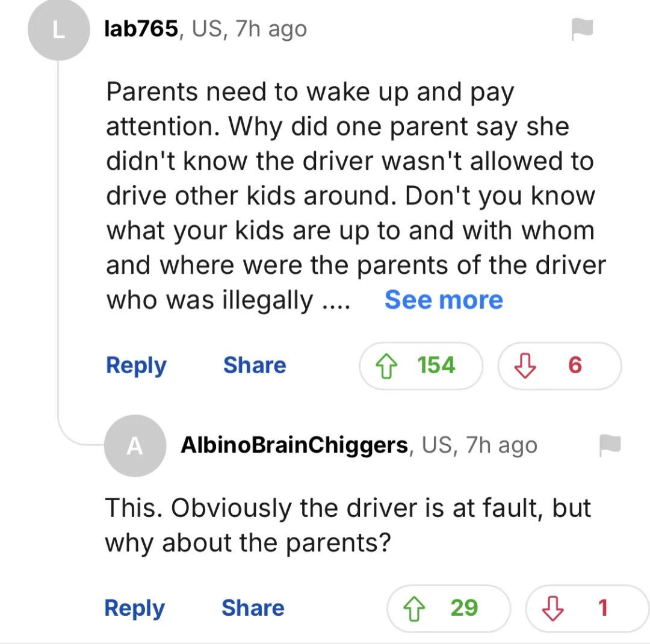
Task: Expand lab765's comment with See more
Action: [x=444, y=300]
